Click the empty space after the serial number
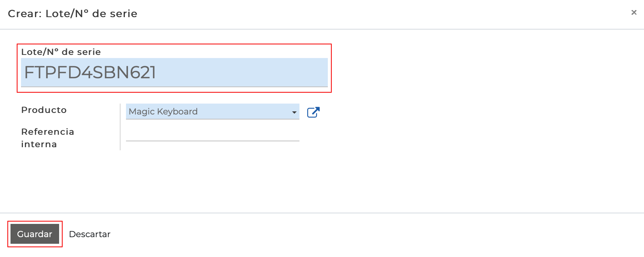The height and width of the screenshot is (257, 644). click(241, 72)
